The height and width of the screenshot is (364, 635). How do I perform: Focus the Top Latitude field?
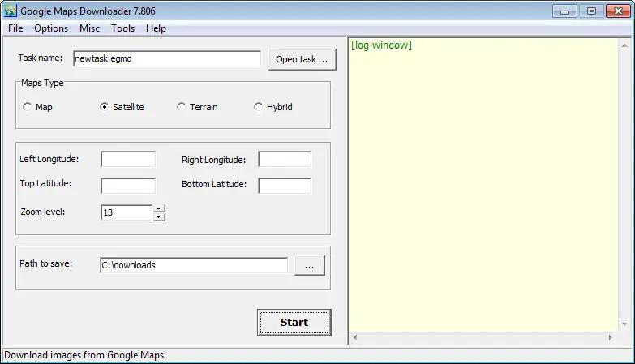pos(128,186)
